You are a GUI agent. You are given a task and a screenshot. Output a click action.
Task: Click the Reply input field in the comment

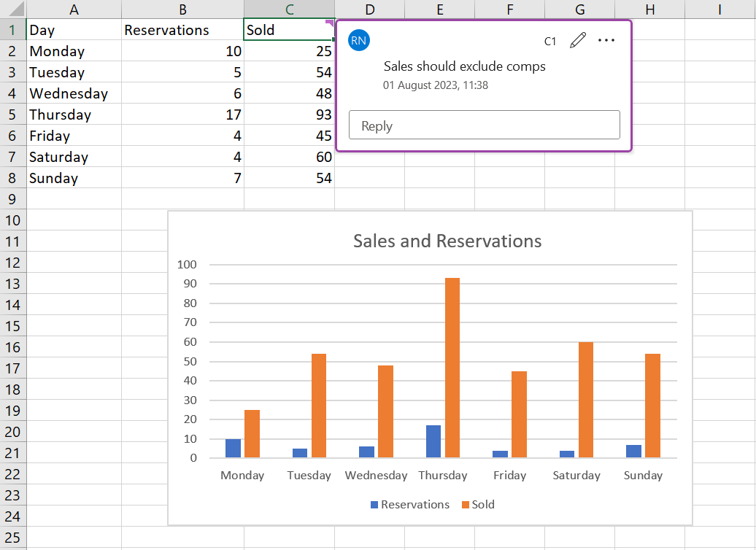pyautogui.click(x=484, y=125)
